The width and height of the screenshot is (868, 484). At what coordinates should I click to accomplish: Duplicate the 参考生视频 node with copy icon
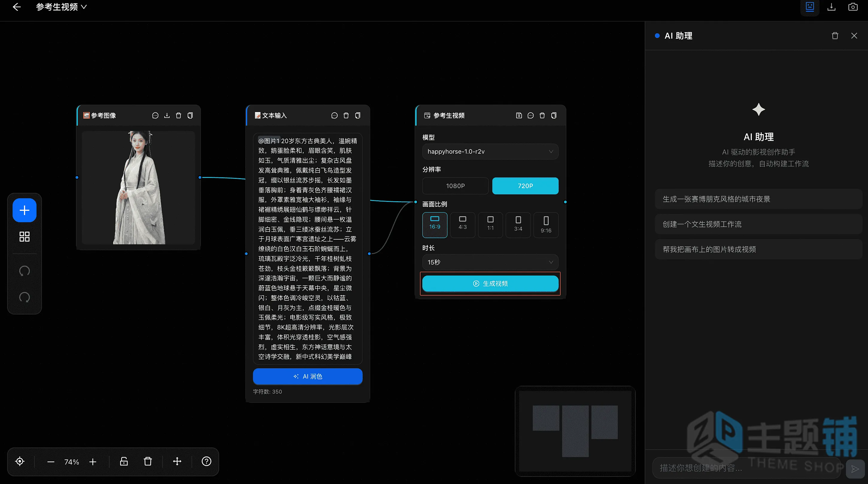[554, 116]
